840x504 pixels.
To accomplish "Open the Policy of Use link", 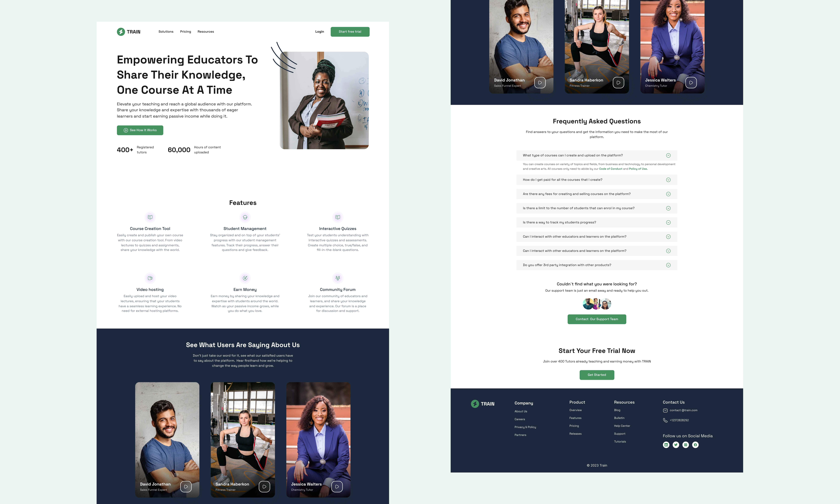I will pos(638,169).
